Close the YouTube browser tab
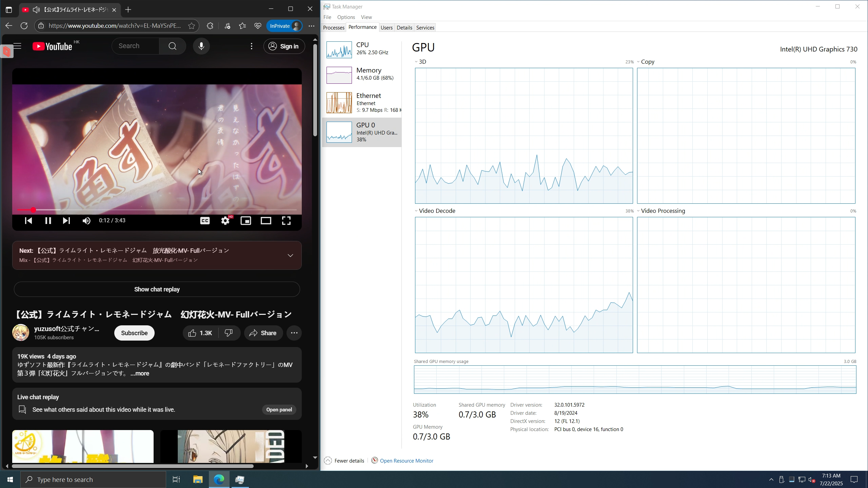Image resolution: width=868 pixels, height=488 pixels. point(114,10)
